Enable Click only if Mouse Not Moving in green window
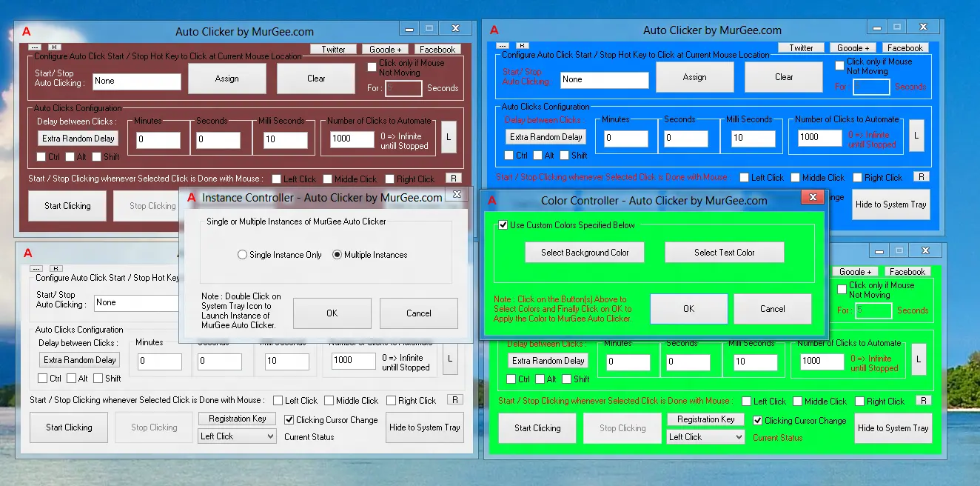This screenshot has width=980, height=486. pos(842,290)
